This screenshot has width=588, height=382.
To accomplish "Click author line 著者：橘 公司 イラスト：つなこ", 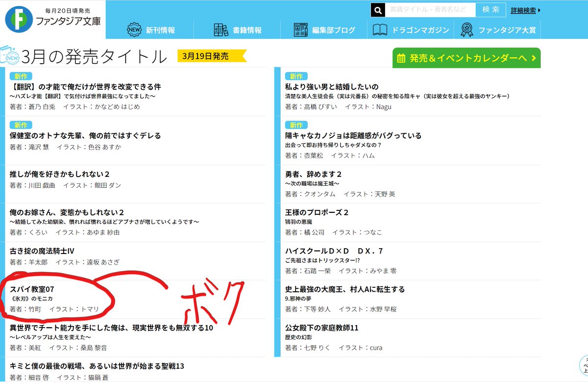I will click(x=334, y=232).
